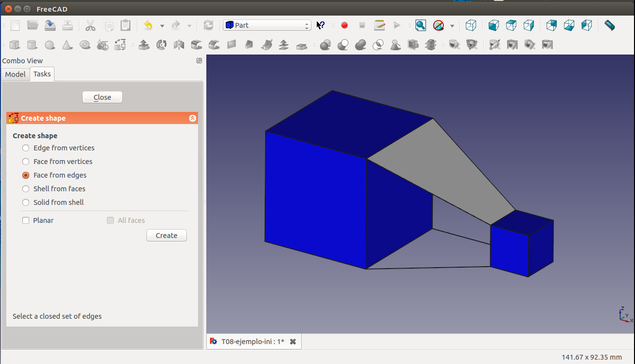Click the What's This help cursor icon
Viewport: 635px width, 364px height.
tap(321, 25)
